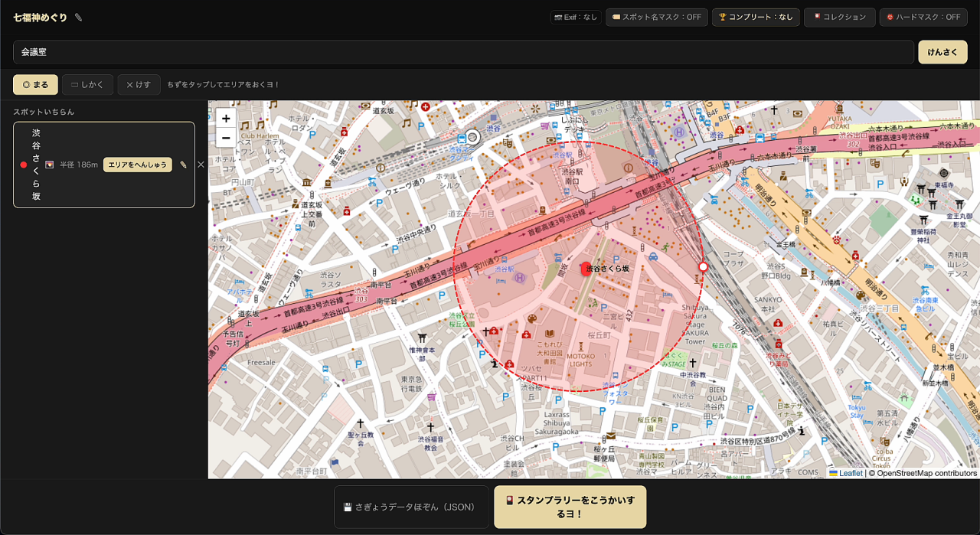Remove the 渋谷さくら坂 spot with the X
980x535 pixels.
click(201, 165)
